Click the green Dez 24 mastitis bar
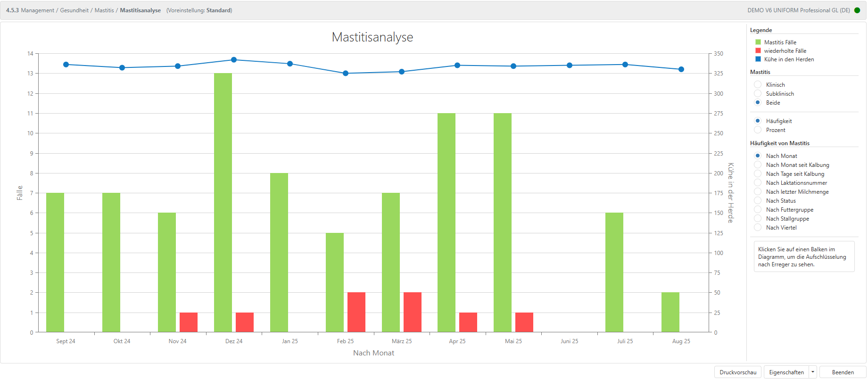The image size is (868, 379). tap(223, 203)
